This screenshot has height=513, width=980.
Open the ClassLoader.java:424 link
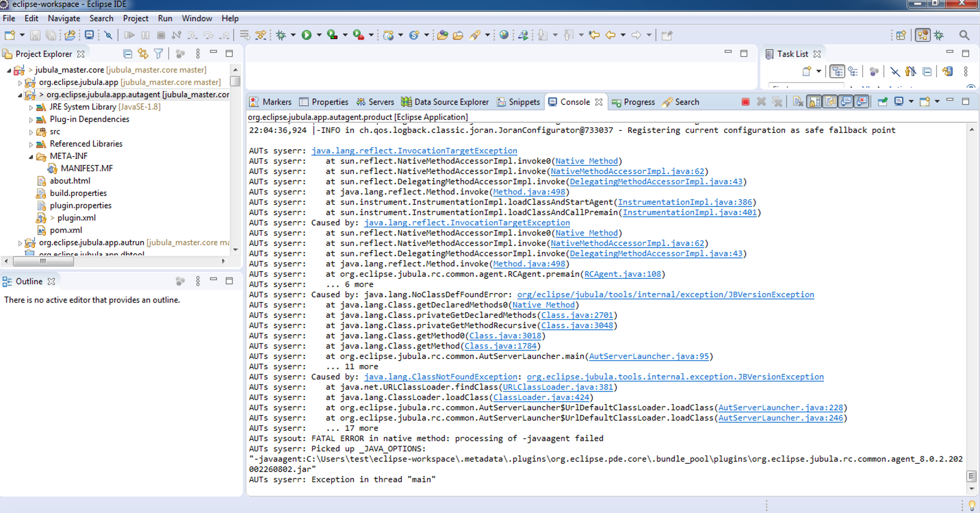(x=541, y=397)
